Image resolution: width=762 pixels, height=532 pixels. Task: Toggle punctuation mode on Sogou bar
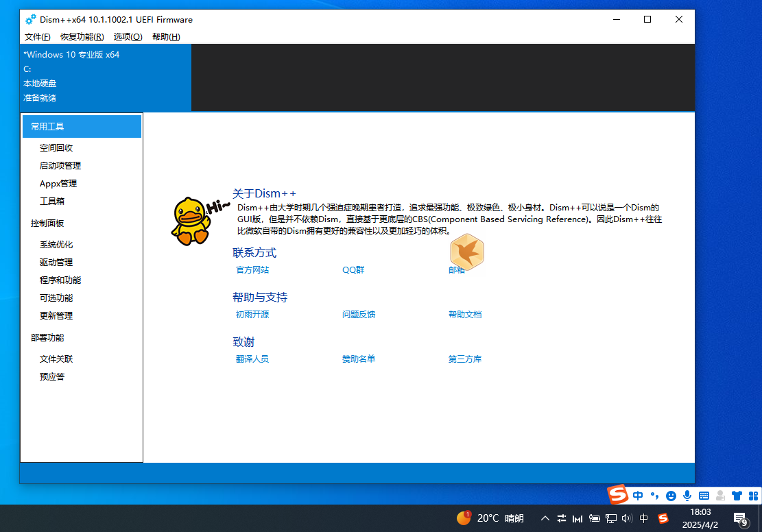[654, 496]
